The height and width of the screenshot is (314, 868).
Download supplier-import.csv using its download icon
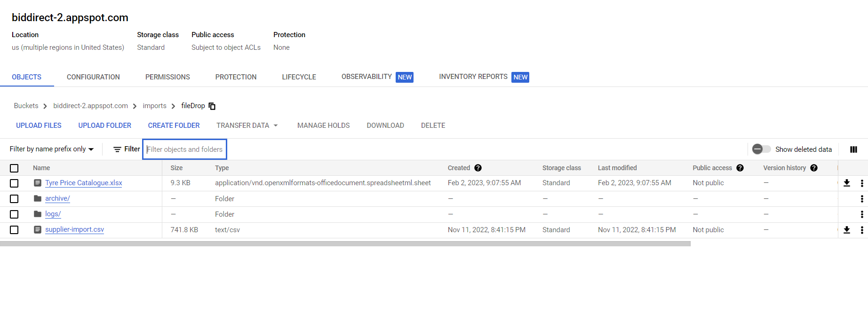pos(846,230)
